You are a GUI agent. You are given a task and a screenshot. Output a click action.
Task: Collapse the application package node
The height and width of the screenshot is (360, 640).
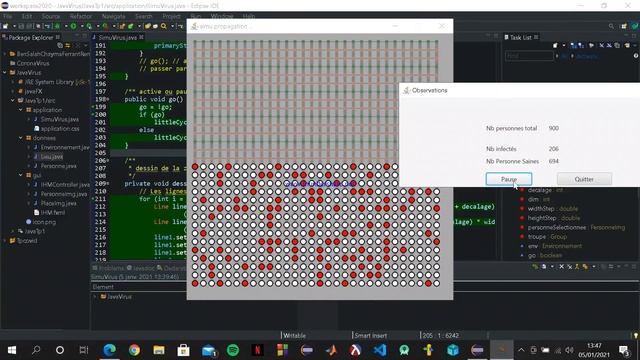[x=21, y=110]
